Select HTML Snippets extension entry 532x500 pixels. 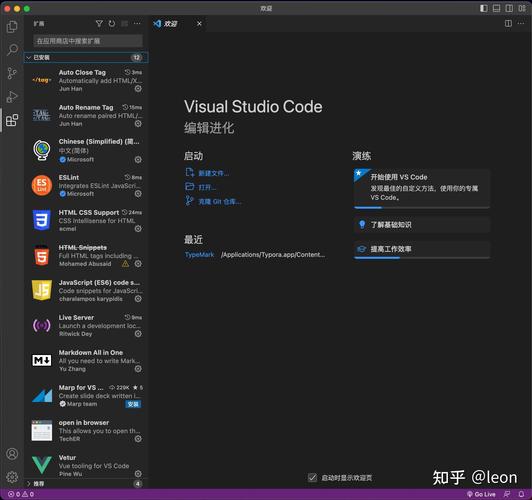tap(86, 255)
